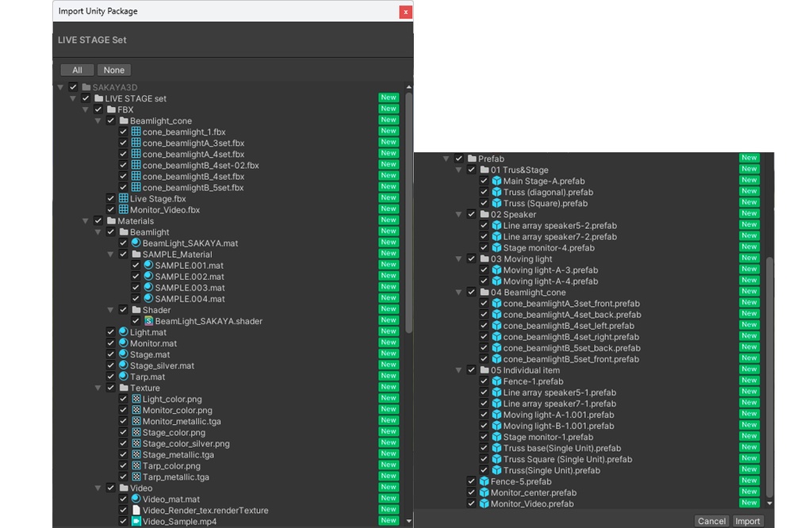This screenshot has width=812, height=528.
Task: Cancel the package import
Action: (x=711, y=522)
